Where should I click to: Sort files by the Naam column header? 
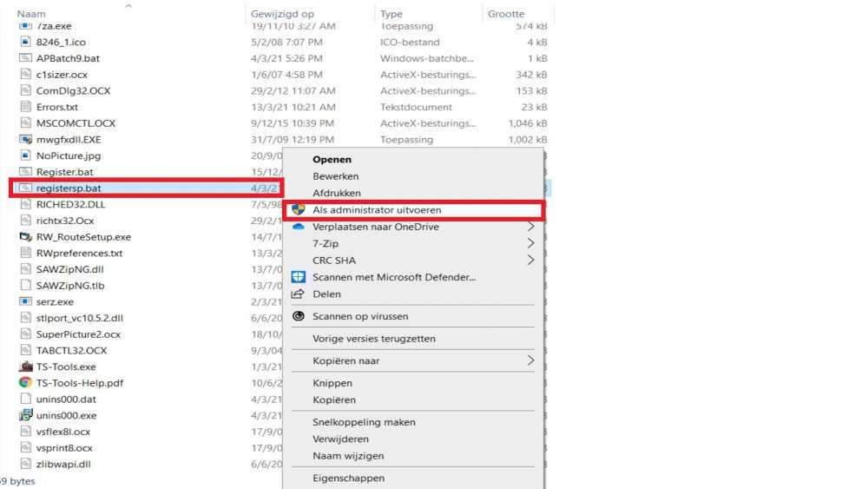tap(31, 14)
